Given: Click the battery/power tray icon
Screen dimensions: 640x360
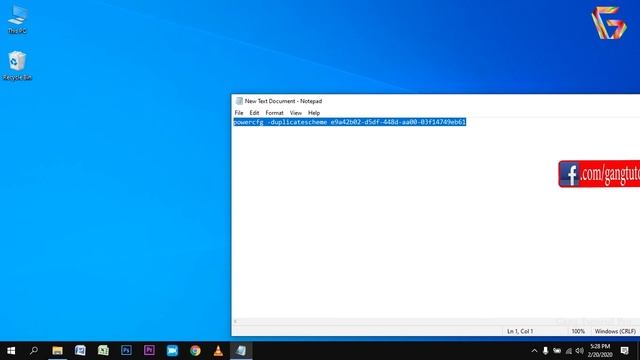Looking at the screenshot, I should (557, 351).
